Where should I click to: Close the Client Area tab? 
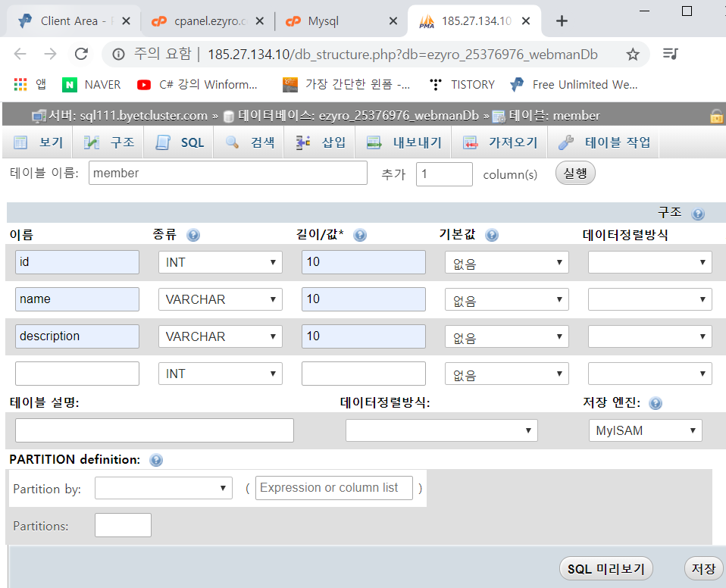click(126, 20)
